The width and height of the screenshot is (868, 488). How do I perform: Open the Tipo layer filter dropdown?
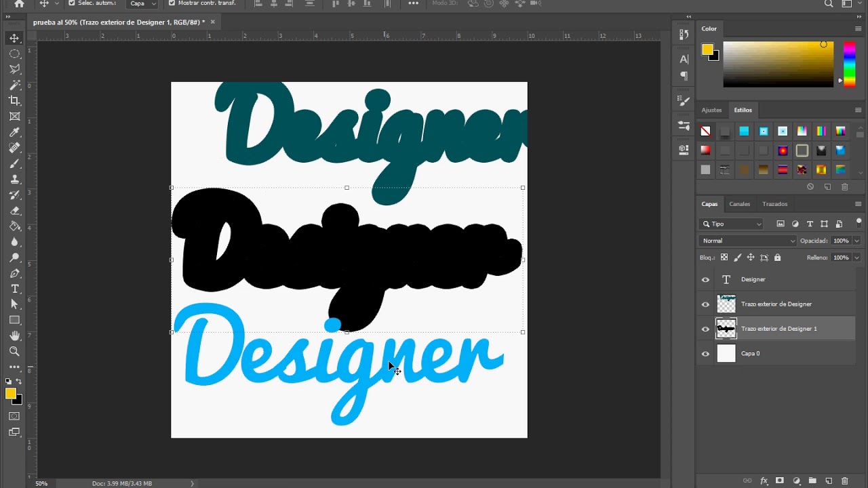point(731,224)
